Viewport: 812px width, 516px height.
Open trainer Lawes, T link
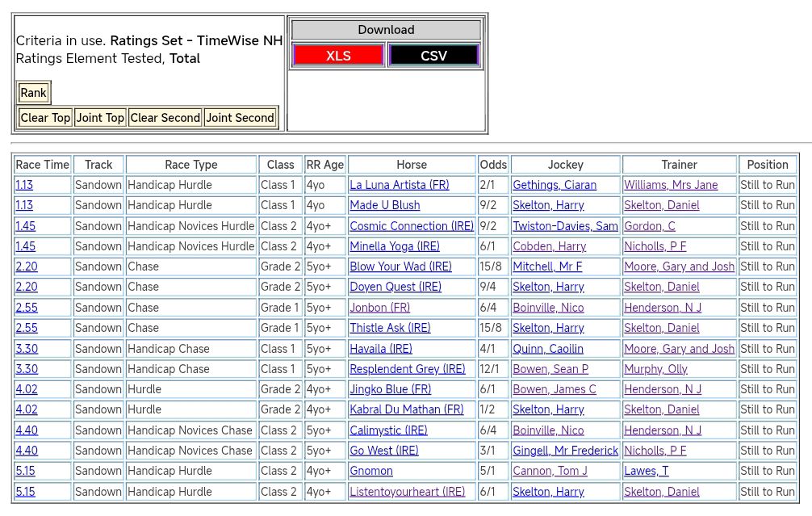tap(646, 471)
